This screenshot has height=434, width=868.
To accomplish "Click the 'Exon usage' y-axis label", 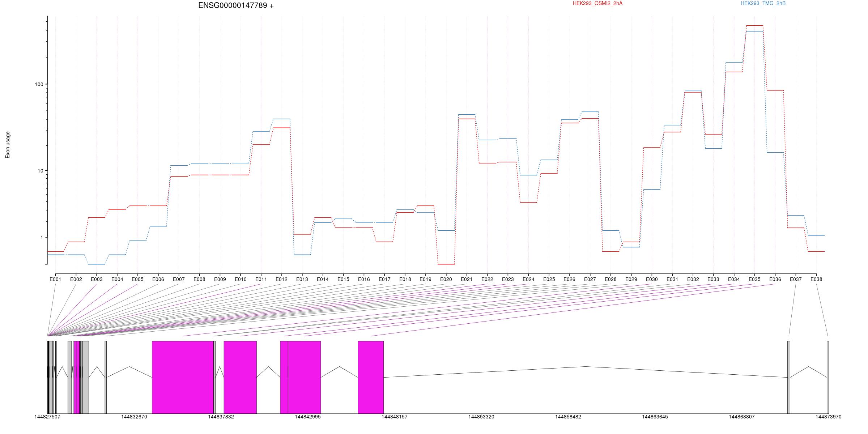I will click(x=8, y=145).
